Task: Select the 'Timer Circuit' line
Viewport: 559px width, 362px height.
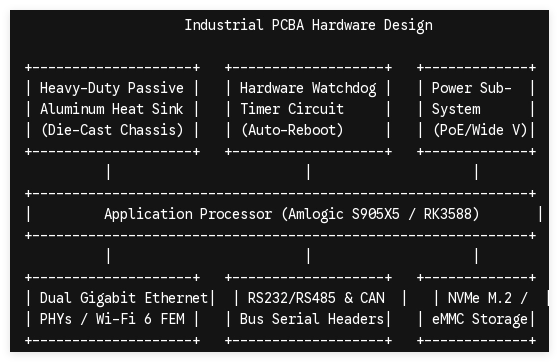Action: tap(292, 109)
